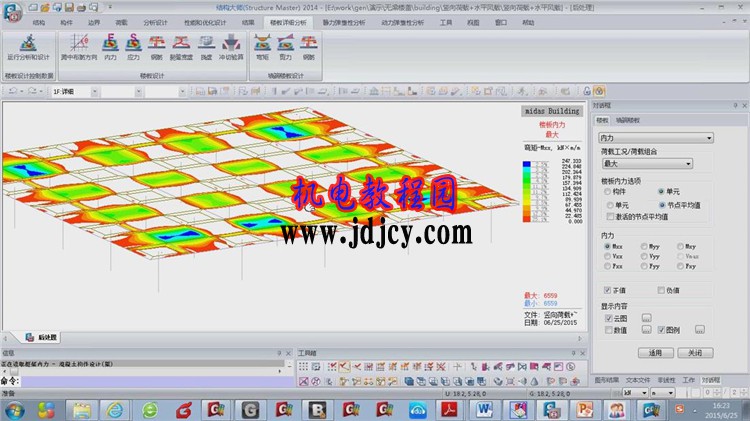The width and height of the screenshot is (750, 421).
Task: Toggle the 负值 checkbox
Action: [661, 290]
